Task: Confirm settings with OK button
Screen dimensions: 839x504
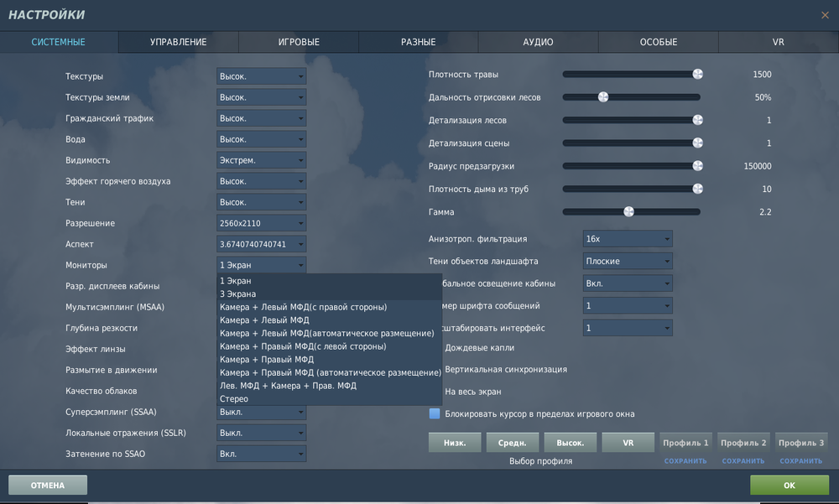Action: coord(789,486)
